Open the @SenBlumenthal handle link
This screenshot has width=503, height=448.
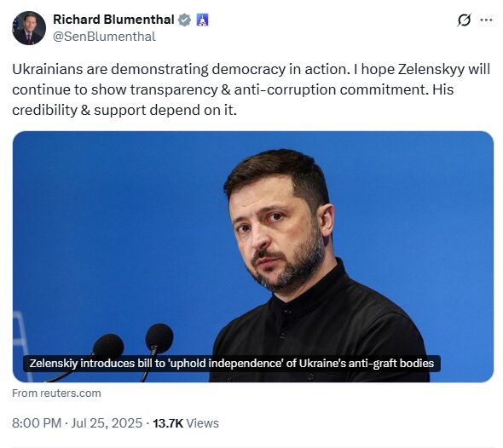click(x=104, y=37)
